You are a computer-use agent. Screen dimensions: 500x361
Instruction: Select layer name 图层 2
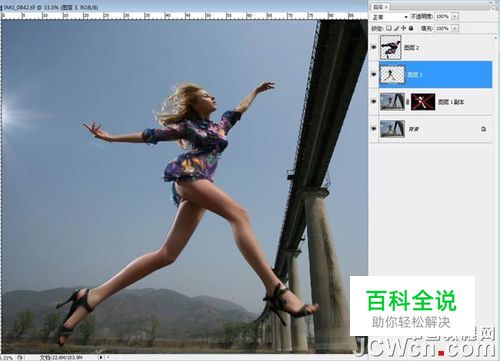coord(411,48)
